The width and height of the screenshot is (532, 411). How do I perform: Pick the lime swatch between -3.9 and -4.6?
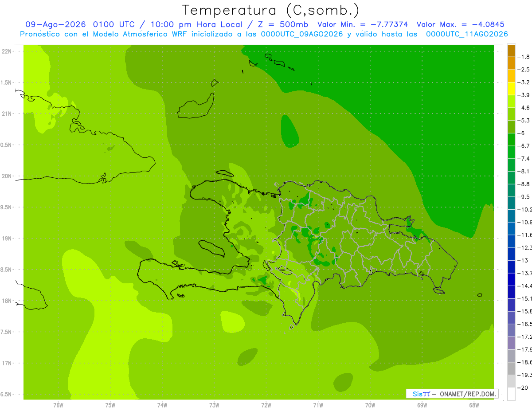[511, 102]
